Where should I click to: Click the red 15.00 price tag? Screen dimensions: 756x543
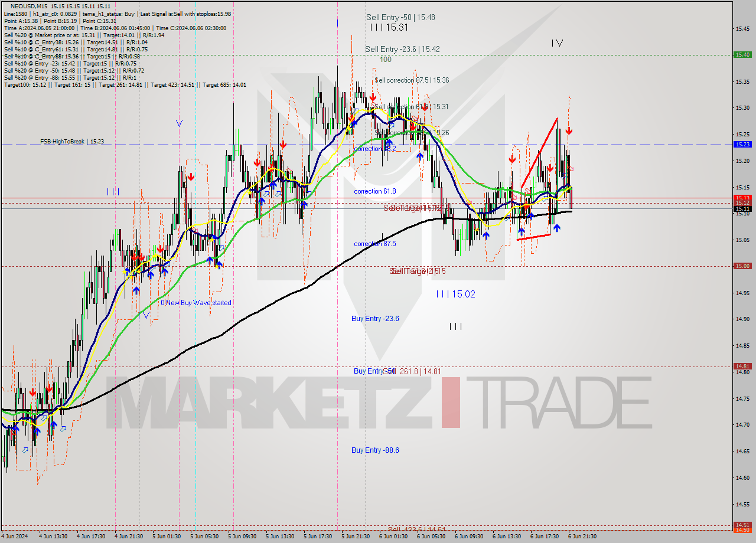(x=742, y=266)
